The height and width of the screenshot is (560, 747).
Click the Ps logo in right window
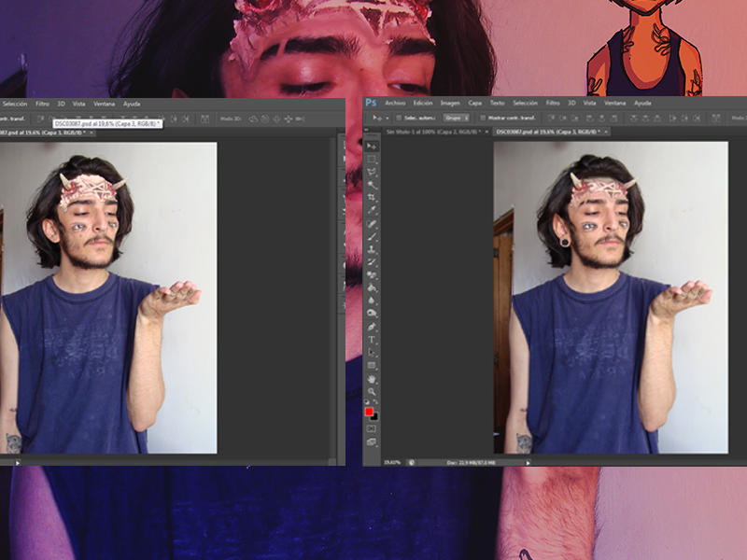[x=371, y=103]
